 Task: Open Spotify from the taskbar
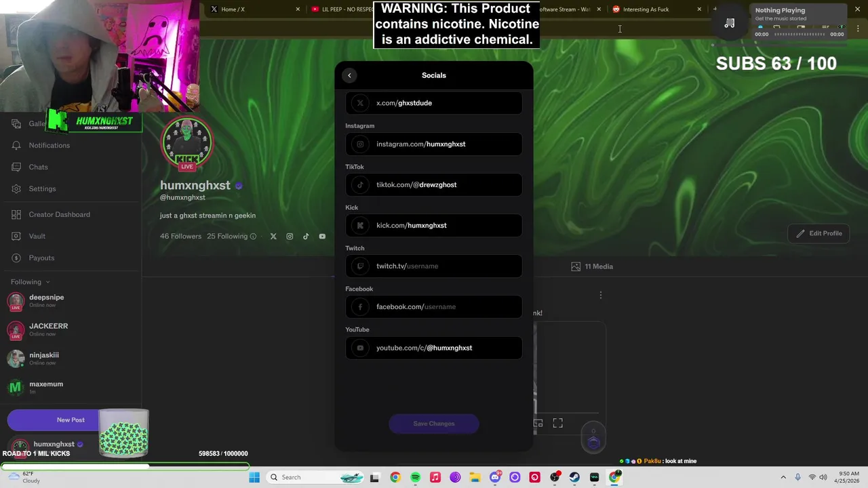(x=415, y=477)
